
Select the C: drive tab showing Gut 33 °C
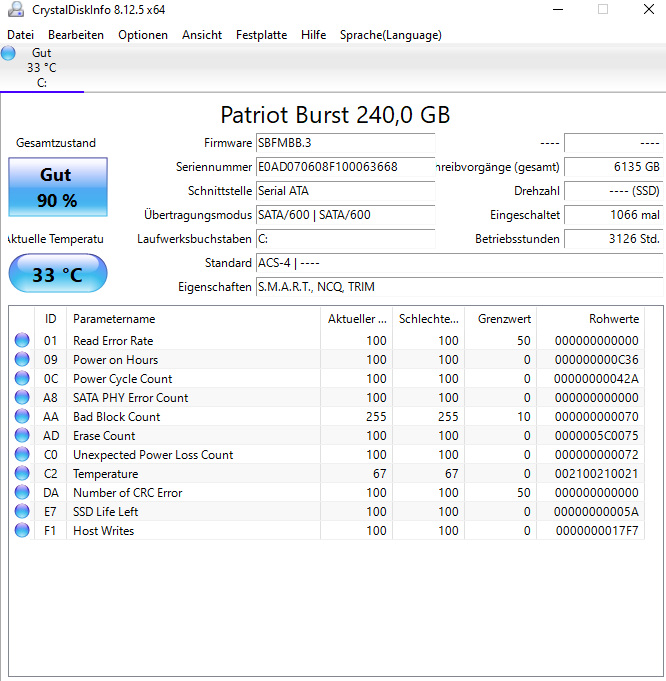click(42, 68)
